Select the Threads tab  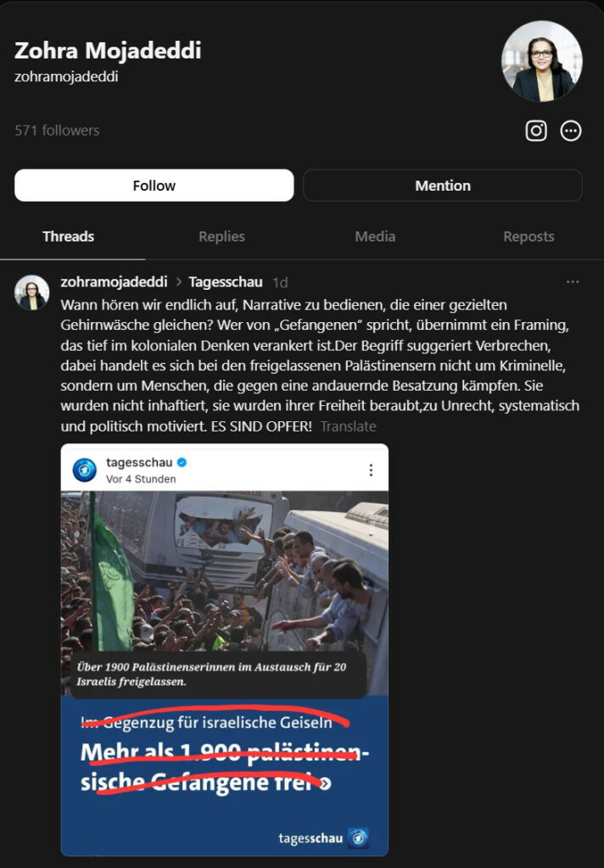pyautogui.click(x=69, y=236)
